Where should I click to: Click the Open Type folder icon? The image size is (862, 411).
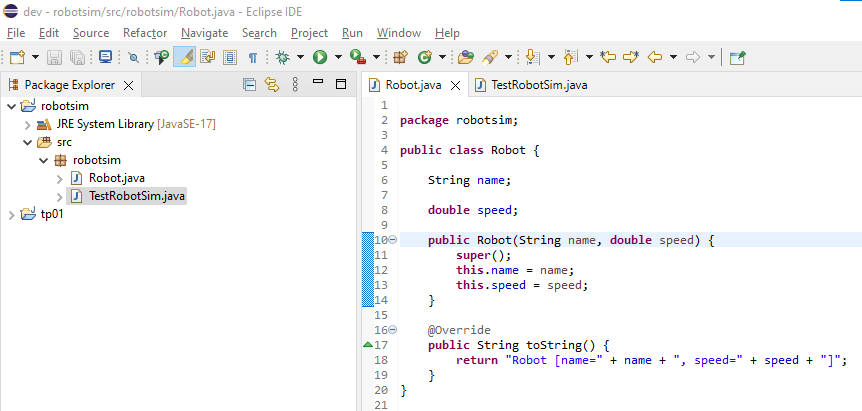tap(465, 57)
